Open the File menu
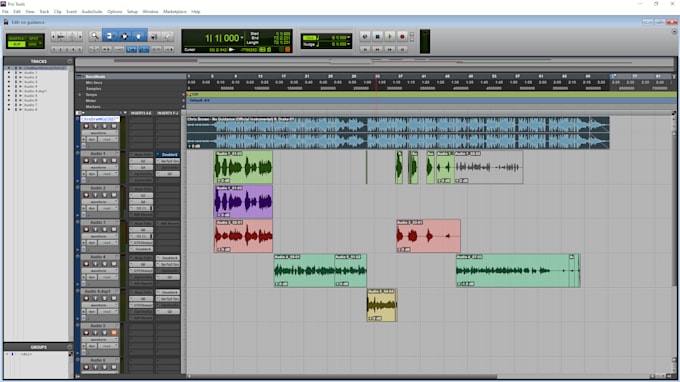The width and height of the screenshot is (680, 382). click(x=5, y=12)
